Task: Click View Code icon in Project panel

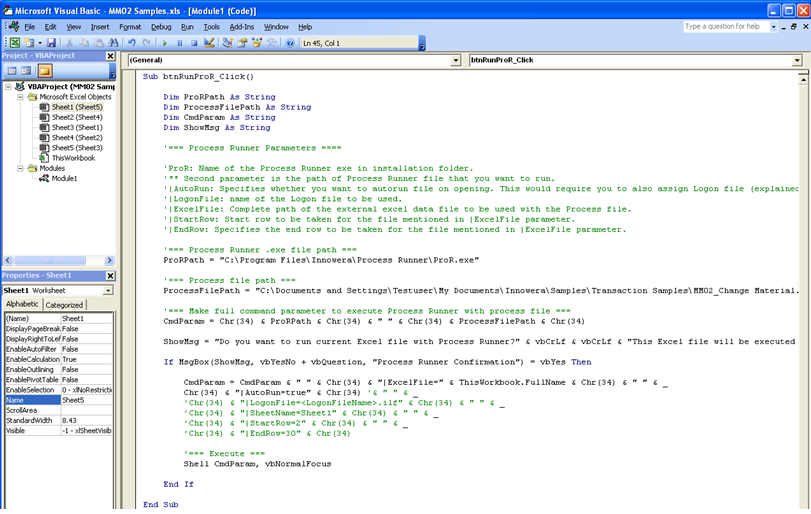Action: pos(12,71)
